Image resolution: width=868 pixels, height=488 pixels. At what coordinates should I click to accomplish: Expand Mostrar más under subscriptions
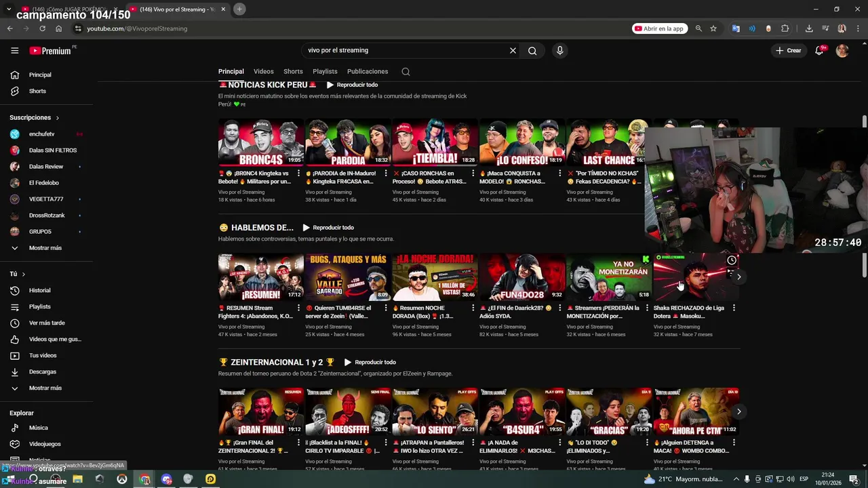tap(47, 248)
